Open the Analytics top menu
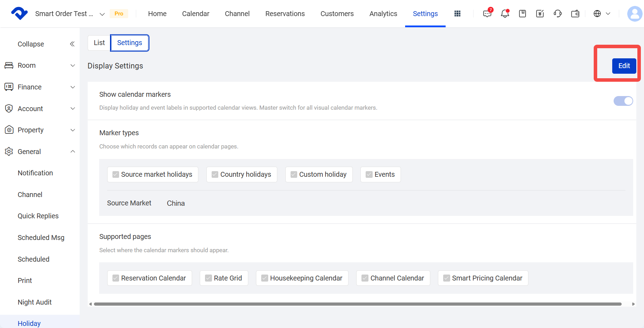 tap(383, 14)
